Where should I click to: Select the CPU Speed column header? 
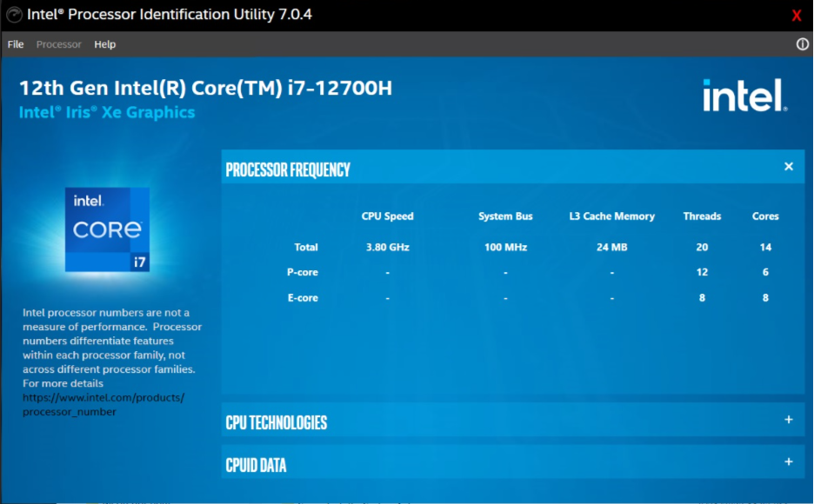tap(387, 216)
